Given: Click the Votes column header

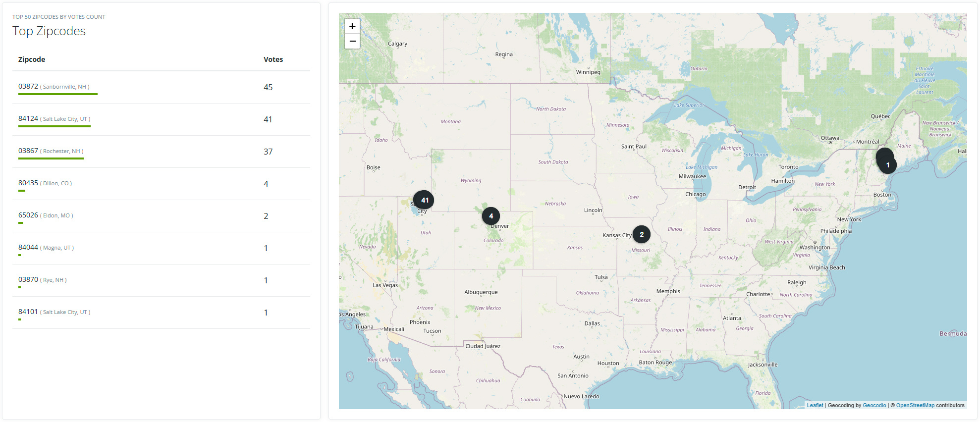Looking at the screenshot, I should click(273, 59).
